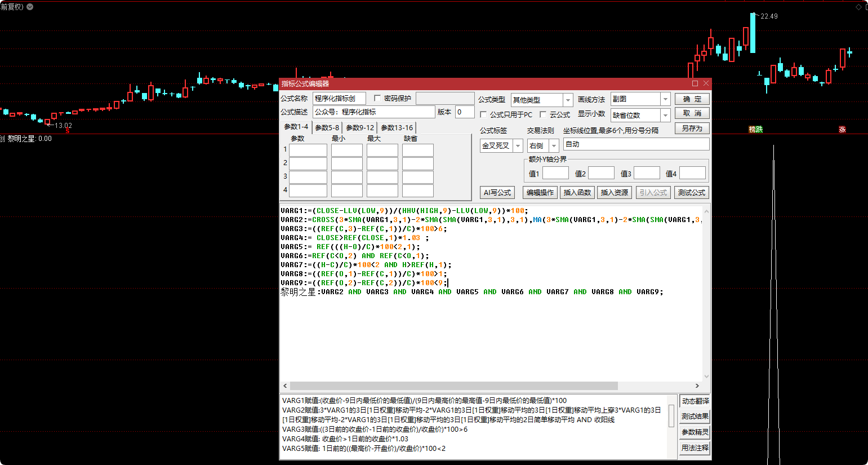The width and height of the screenshot is (868, 465).
Task: Open the 金叉死叉 formula tag dropdown
Action: pos(518,146)
